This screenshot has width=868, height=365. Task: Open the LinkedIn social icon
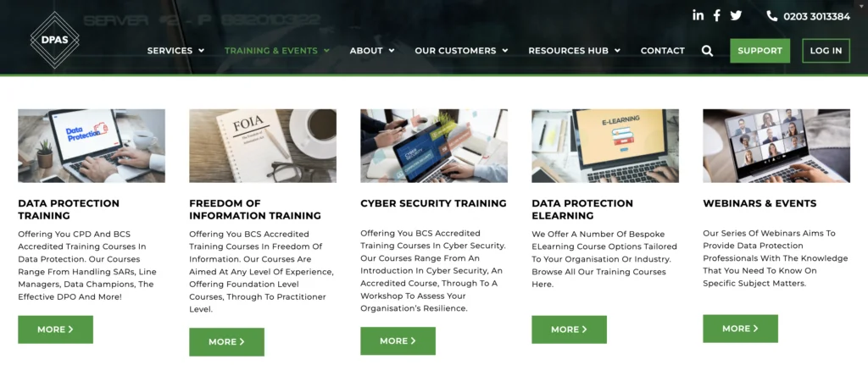(698, 15)
